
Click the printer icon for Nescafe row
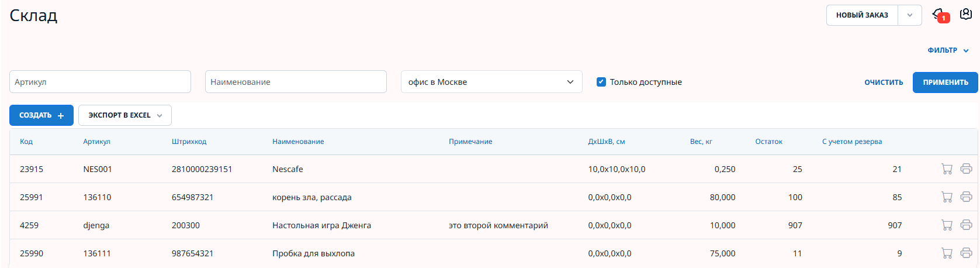tap(966, 169)
